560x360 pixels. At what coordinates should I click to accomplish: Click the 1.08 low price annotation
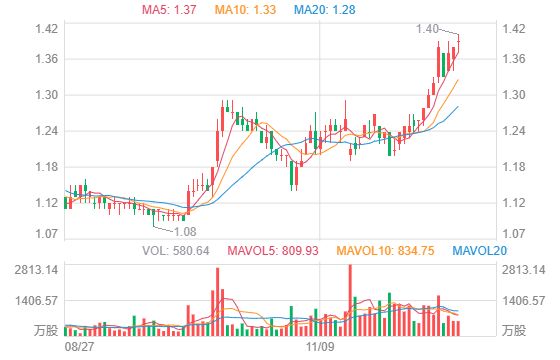tap(185, 232)
